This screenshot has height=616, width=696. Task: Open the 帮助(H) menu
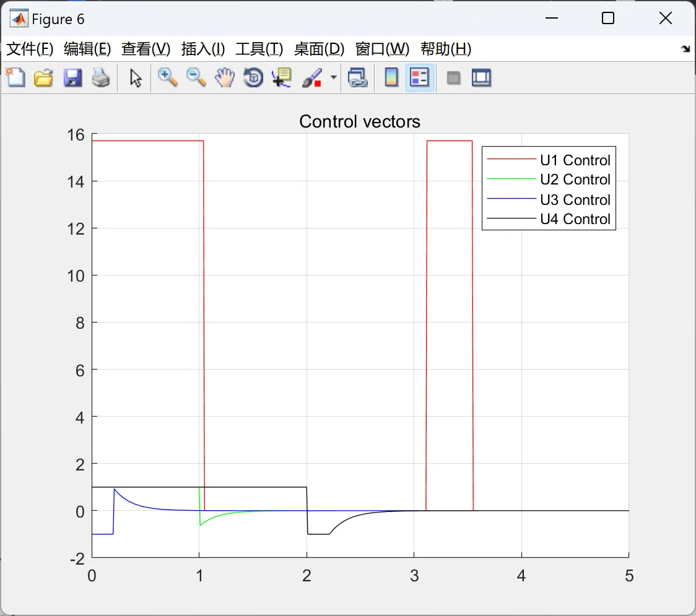pyautogui.click(x=446, y=49)
